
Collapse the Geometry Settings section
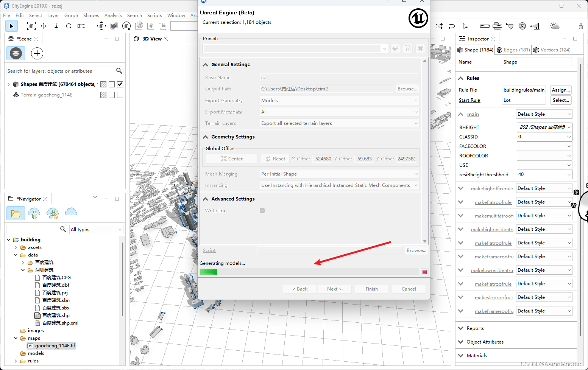coord(206,137)
